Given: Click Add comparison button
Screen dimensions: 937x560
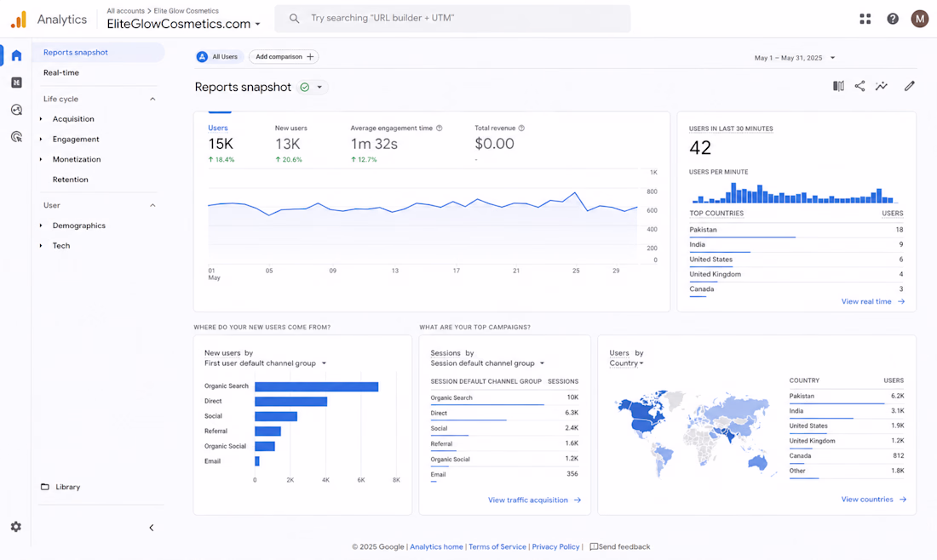Looking at the screenshot, I should [x=284, y=57].
